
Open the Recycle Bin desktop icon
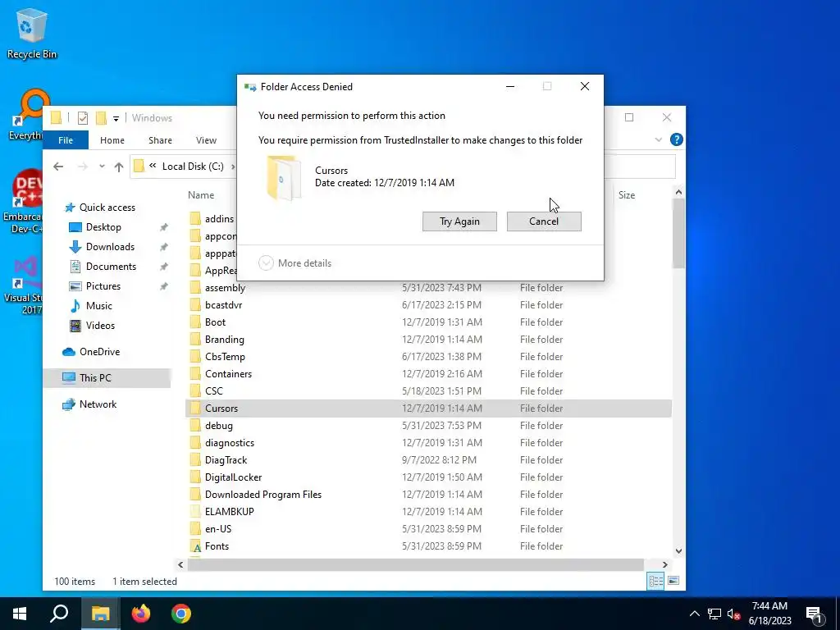point(32,33)
